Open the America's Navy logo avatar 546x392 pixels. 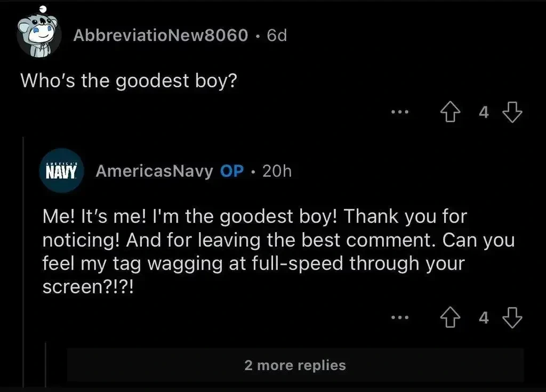point(61,171)
